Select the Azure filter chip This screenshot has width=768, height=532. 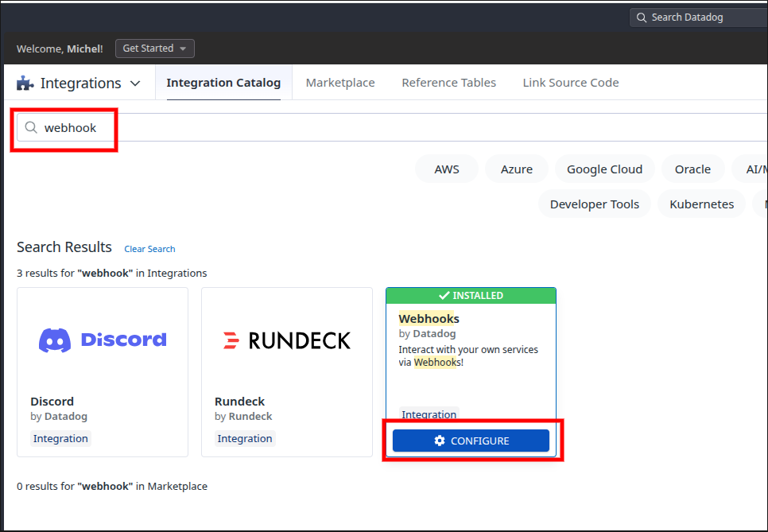pos(516,169)
